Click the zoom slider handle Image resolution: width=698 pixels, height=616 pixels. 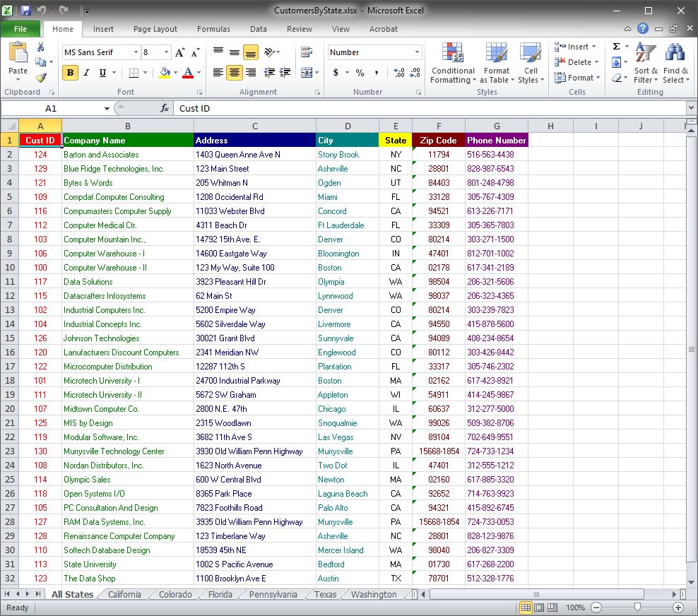tap(637, 608)
